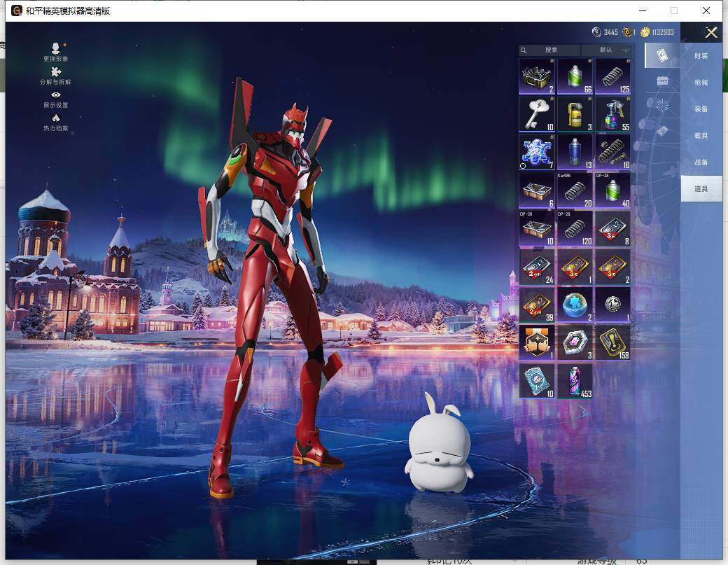Select the crate sub-category icon tab
Image resolution: width=728 pixels, height=565 pixels.
(662, 81)
